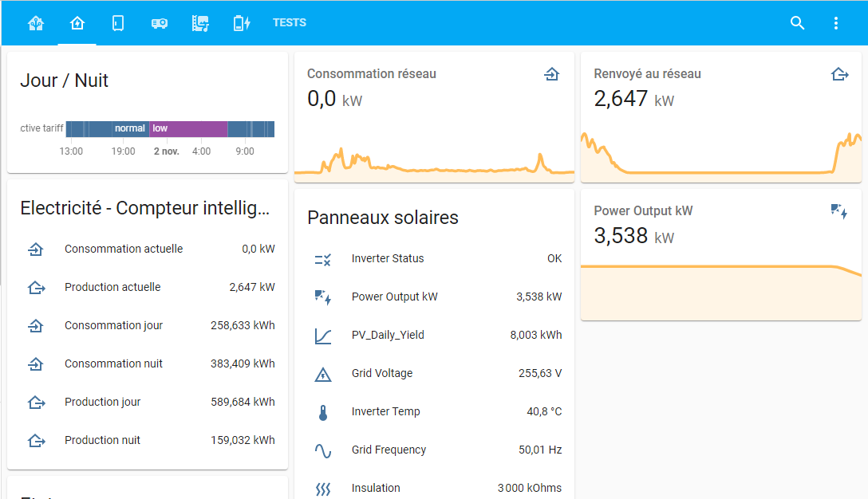868x499 pixels.
Task: Open the three-dot overflow menu
Action: (x=835, y=23)
